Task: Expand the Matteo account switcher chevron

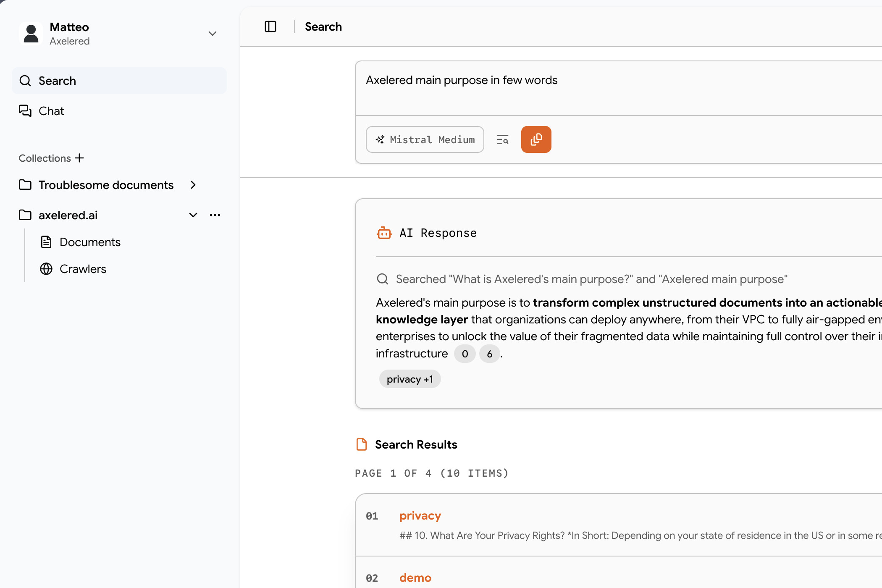Action: pyautogui.click(x=213, y=34)
